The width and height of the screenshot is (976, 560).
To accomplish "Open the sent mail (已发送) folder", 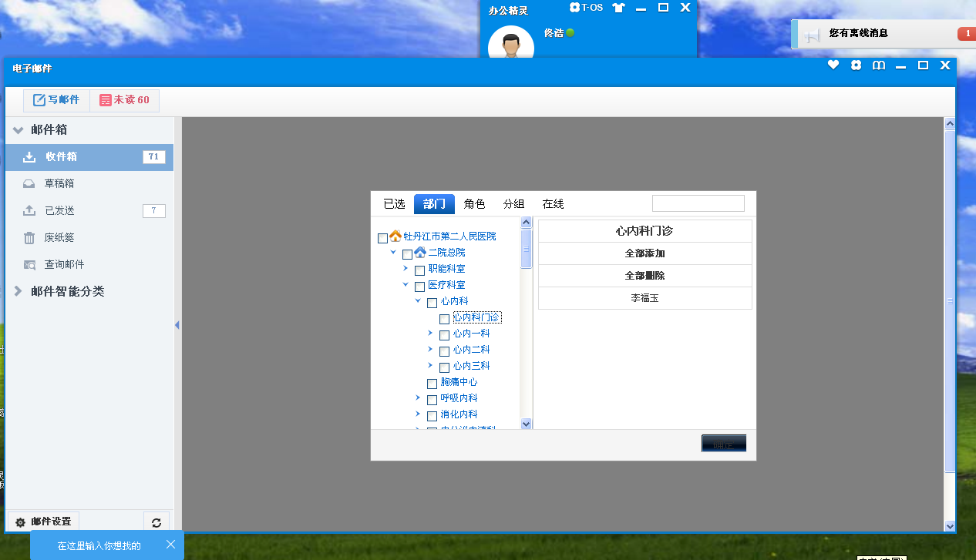I will click(x=59, y=211).
